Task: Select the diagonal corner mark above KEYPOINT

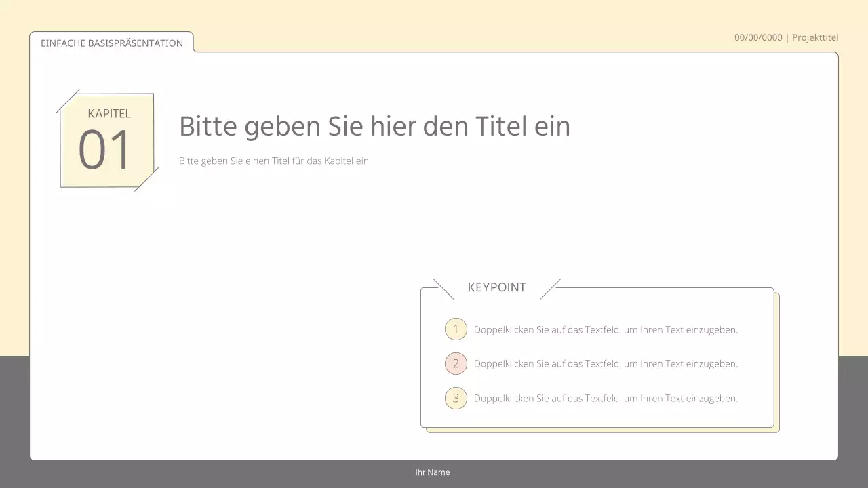Action: tap(442, 287)
